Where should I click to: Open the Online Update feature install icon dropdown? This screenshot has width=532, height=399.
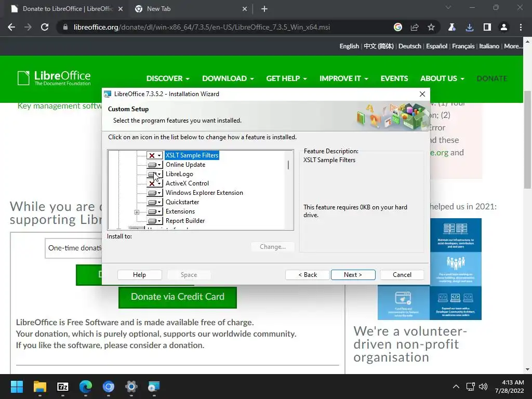(x=154, y=165)
